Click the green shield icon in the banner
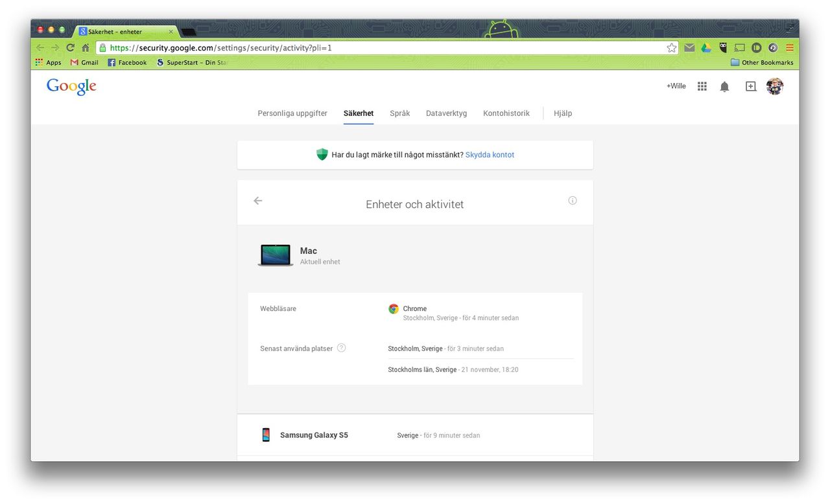The image size is (830, 504). (322, 154)
